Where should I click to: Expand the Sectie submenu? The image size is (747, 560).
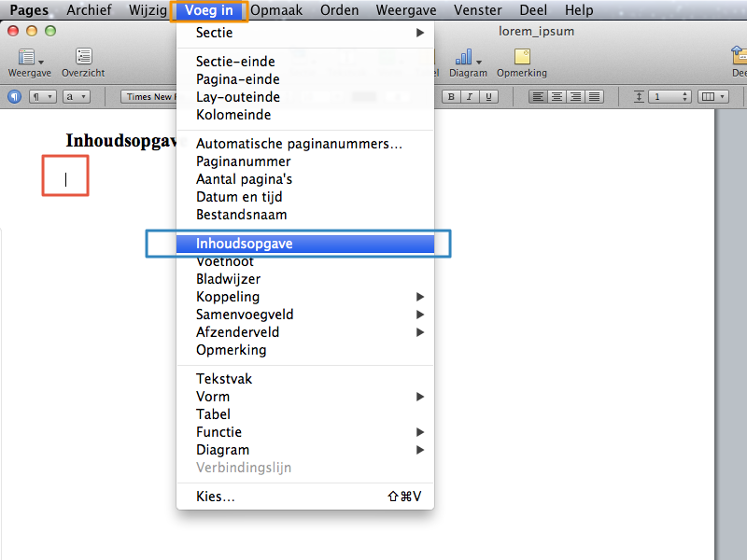tap(305, 33)
